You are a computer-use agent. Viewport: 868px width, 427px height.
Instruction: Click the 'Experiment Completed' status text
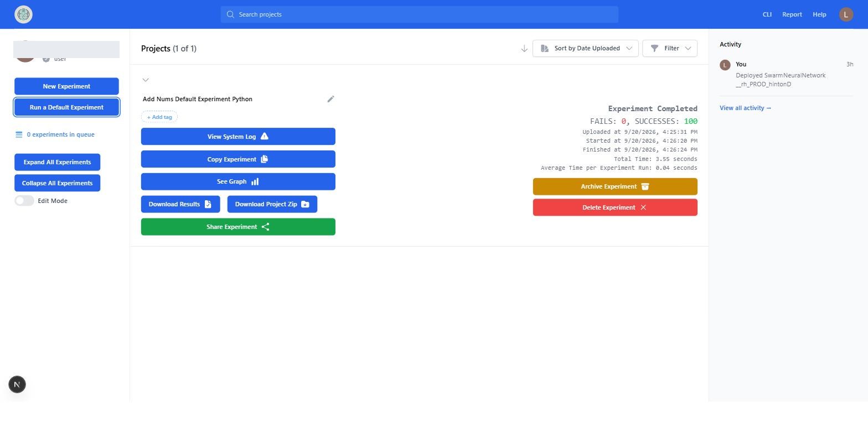point(653,108)
